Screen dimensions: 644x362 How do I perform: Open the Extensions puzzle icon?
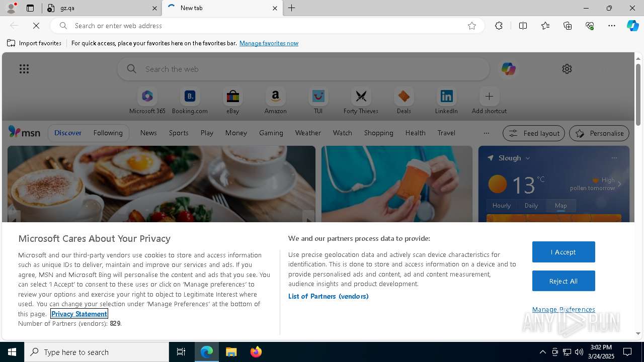pyautogui.click(x=499, y=26)
